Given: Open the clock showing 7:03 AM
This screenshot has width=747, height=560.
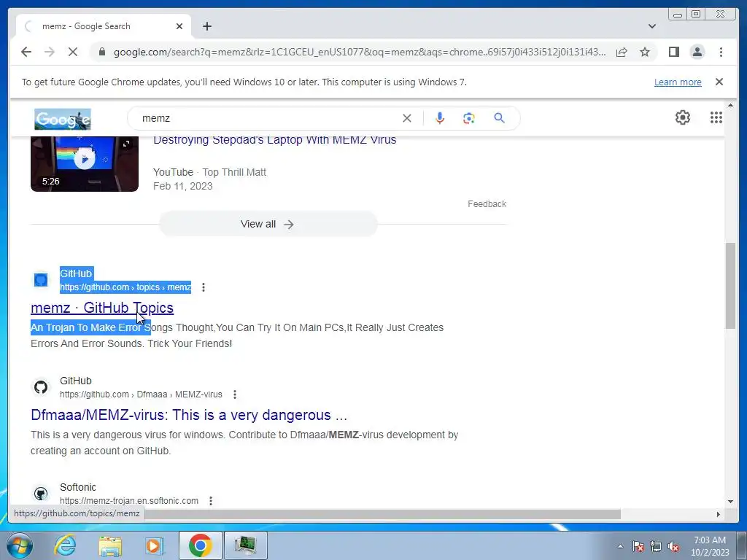Looking at the screenshot, I should 710,546.
